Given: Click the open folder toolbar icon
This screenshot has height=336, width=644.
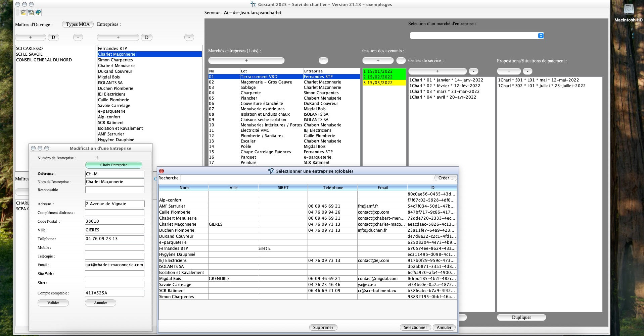Looking at the screenshot, I should (x=23, y=12).
